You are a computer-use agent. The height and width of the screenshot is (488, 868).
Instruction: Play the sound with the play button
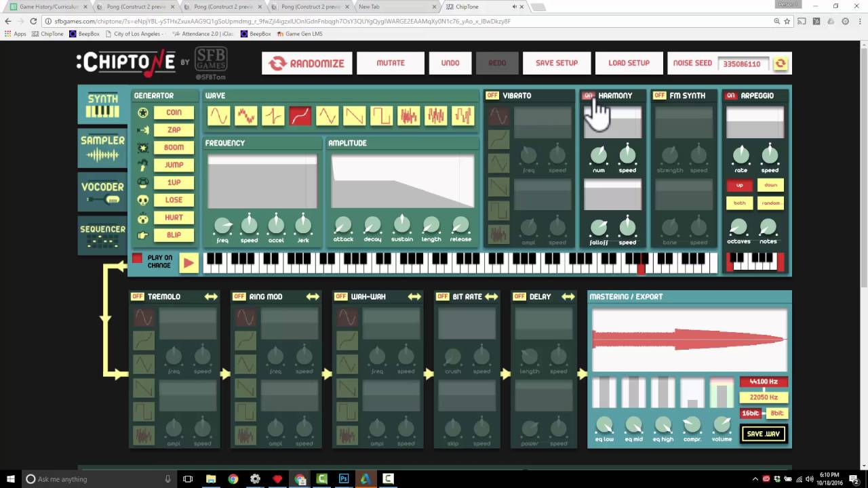[x=189, y=263]
